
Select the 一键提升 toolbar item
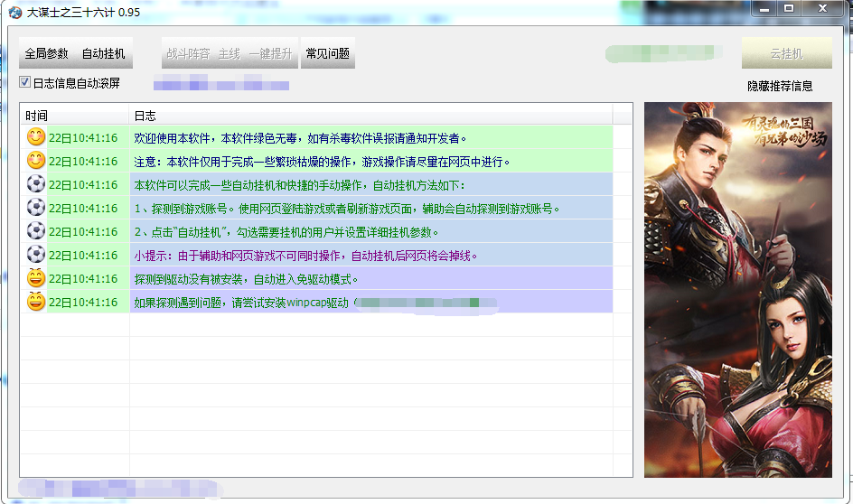pyautogui.click(x=270, y=54)
